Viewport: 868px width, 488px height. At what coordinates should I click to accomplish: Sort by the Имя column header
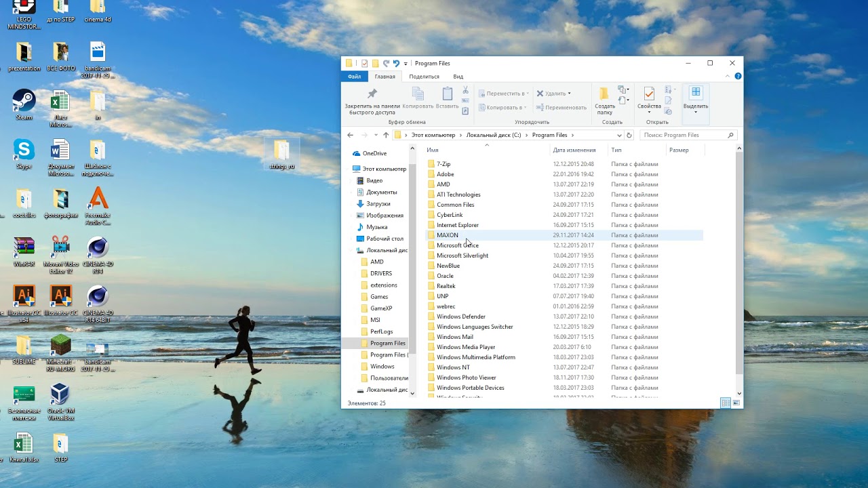[432, 150]
